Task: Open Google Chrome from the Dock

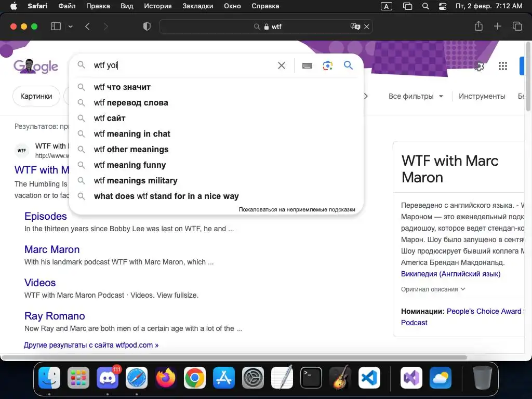Action: (x=195, y=378)
